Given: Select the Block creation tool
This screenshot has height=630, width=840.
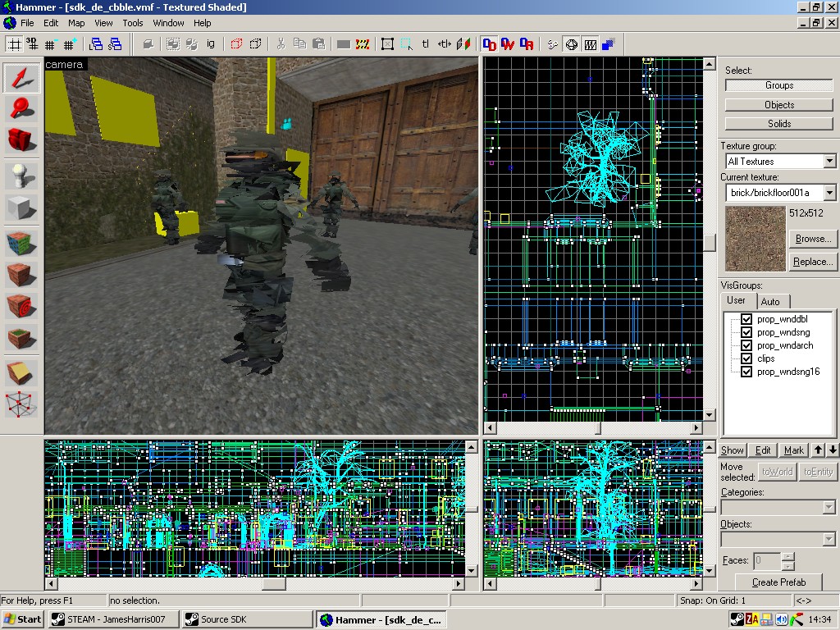Looking at the screenshot, I should pyautogui.click(x=21, y=208).
